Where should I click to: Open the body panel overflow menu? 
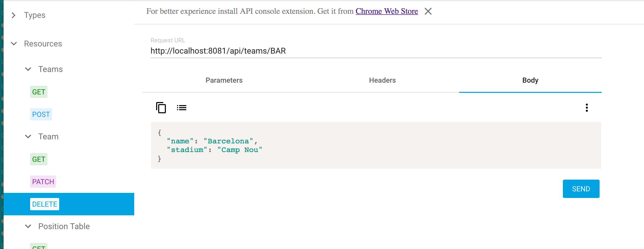(587, 108)
